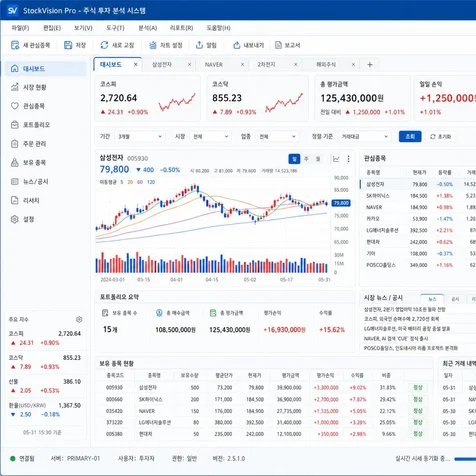Select the 뉴스 tab in 시장 뉴스/공시
The width and height of the screenshot is (476, 476).
tap(432, 299)
